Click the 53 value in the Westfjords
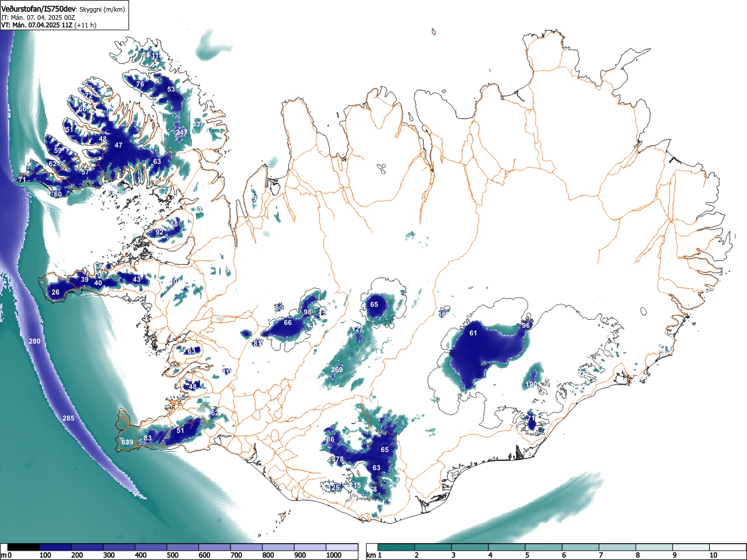The width and height of the screenshot is (747, 560). click(171, 89)
